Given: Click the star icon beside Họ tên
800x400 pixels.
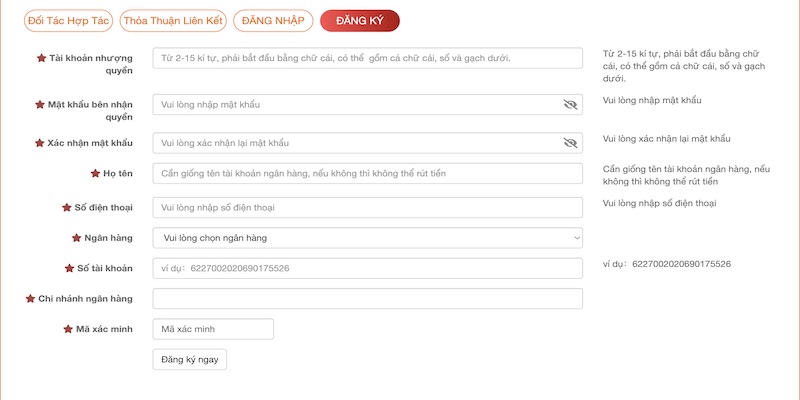Looking at the screenshot, I should [x=96, y=174].
